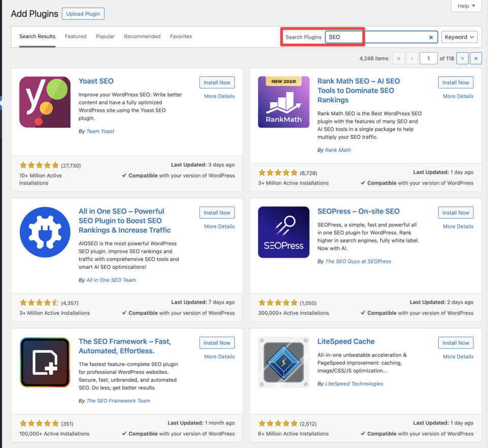Screen dimensions: 488x448
Task: Install the Rank Math SEO plugin
Action: click(x=455, y=82)
